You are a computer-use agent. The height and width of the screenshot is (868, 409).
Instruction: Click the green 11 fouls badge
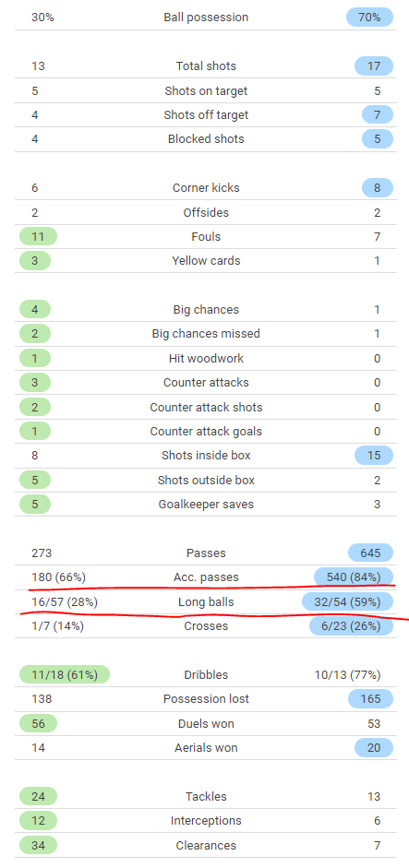[38, 236]
